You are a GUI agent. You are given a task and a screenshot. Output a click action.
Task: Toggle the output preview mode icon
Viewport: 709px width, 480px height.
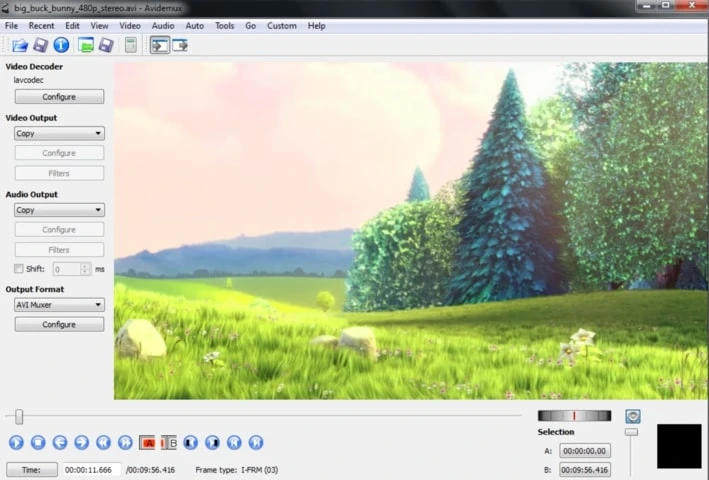click(x=180, y=45)
